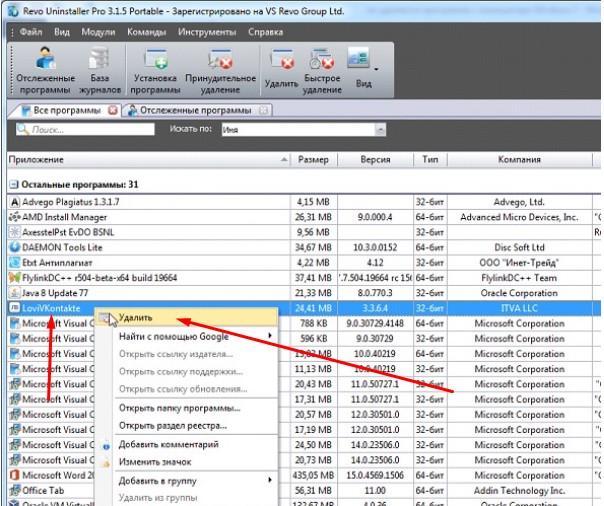The image size is (604, 506).
Task: Select the Microsoft Word row icon
Action: [x=14, y=475]
